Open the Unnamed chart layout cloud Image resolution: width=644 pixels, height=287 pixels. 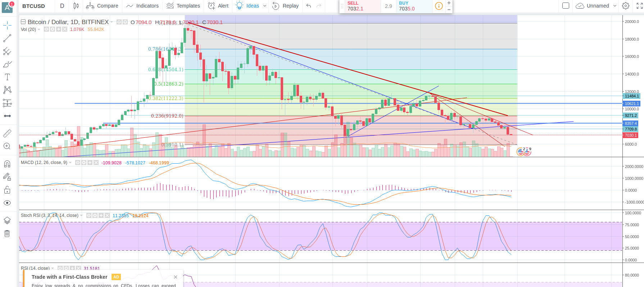(x=592, y=6)
